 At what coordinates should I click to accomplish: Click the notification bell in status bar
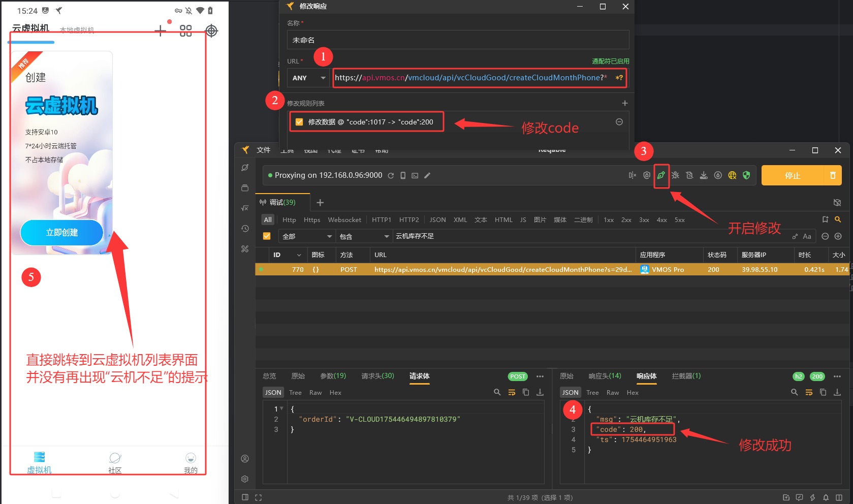point(826,497)
